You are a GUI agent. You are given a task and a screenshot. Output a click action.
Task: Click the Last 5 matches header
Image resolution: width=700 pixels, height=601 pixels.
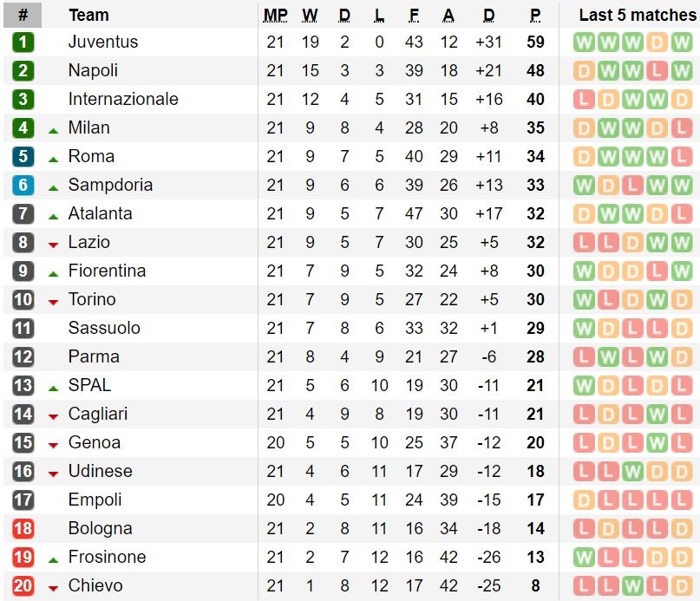[638, 15]
